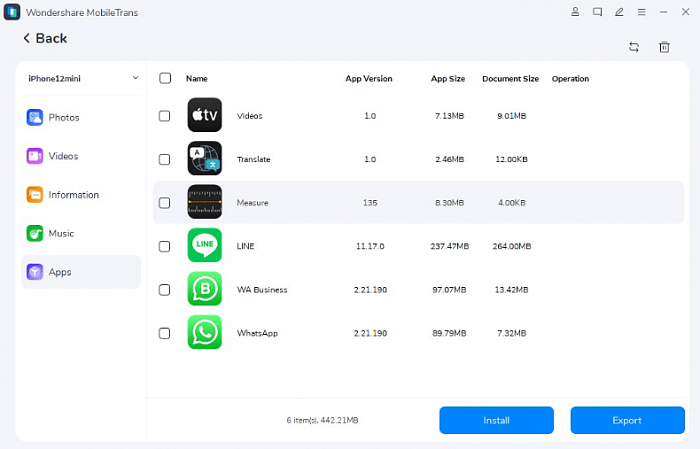Click the 'Measure' name text
Viewport: 700px width, 449px height.
pyautogui.click(x=253, y=203)
